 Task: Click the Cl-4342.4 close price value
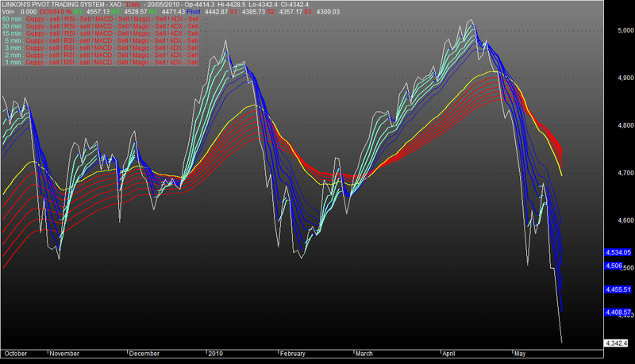(294, 5)
